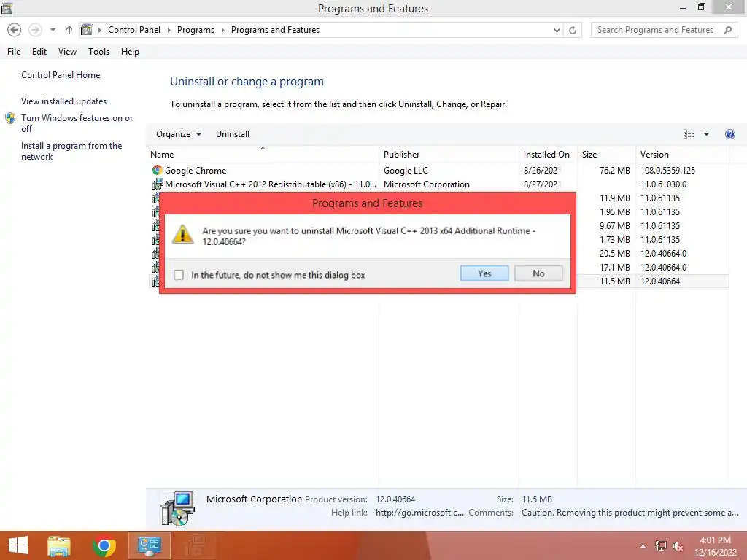Screen dimensions: 747x560
Task: Click the window system icon in title bar
Action: click(x=7, y=7)
